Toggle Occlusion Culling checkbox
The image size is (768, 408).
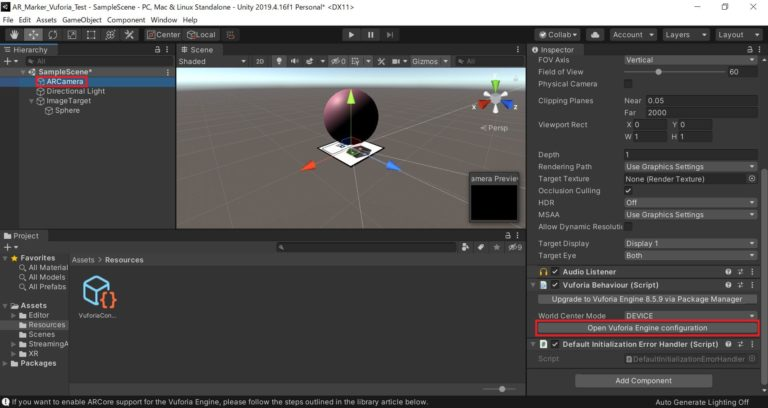[x=628, y=191]
